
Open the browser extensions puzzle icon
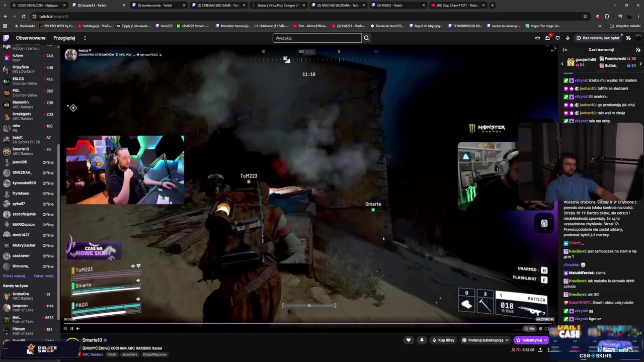[607, 16]
